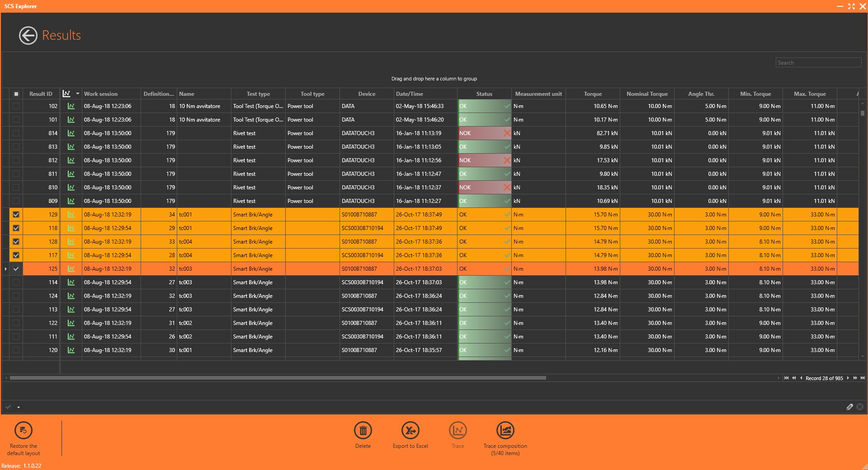
Task: Open the trace column header dropdown
Action: (77, 94)
